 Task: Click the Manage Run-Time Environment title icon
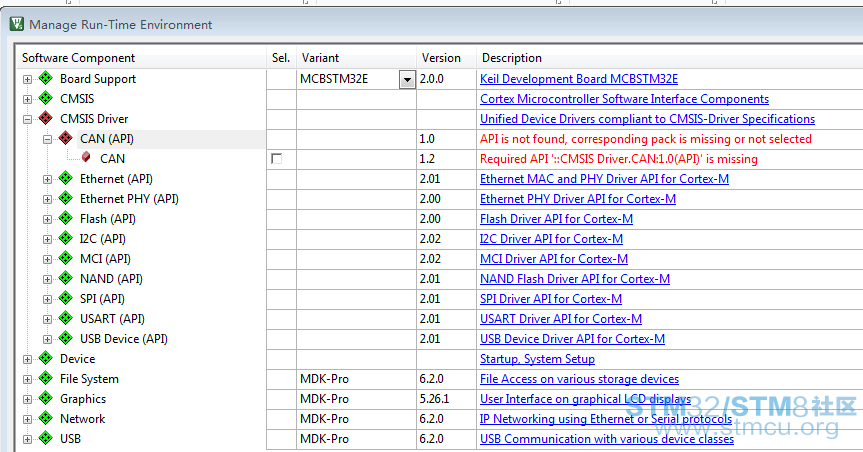(17, 24)
